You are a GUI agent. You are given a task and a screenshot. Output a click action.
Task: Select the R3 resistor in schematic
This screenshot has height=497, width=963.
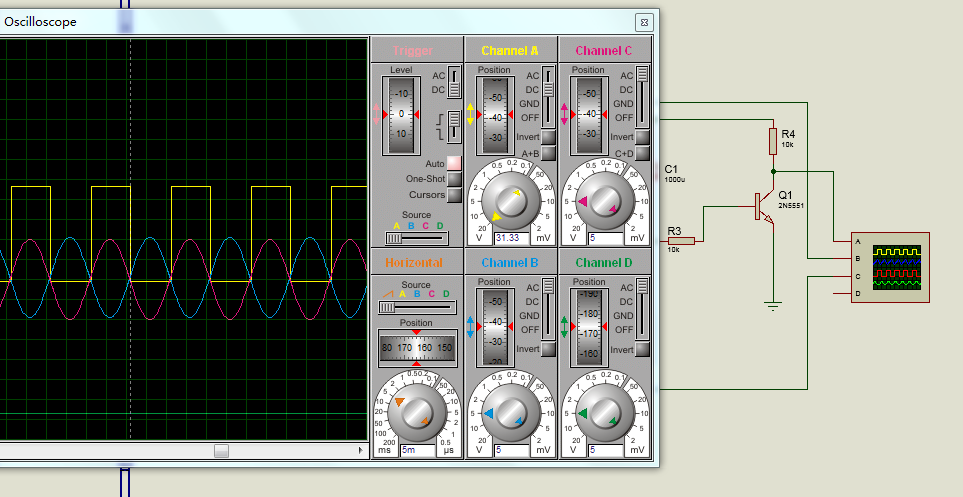(x=681, y=240)
